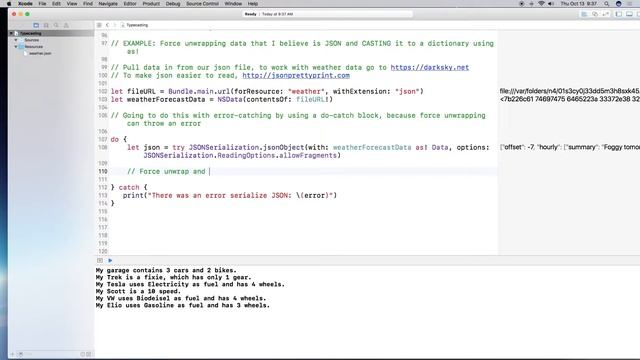Click the json "offset" result in sidebar
The image size is (640, 360).
click(x=569, y=147)
